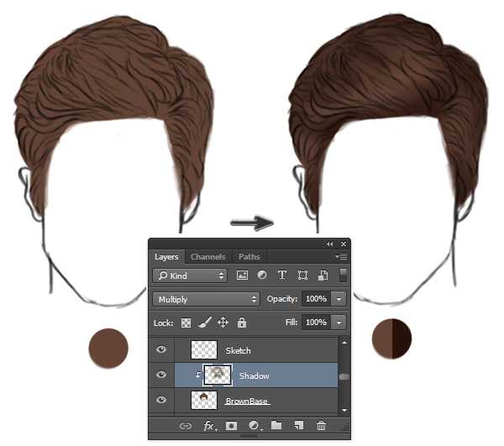Expand the Opacity slider dropdown arrow
Viewport: 504px width, 446px height.
click(339, 299)
